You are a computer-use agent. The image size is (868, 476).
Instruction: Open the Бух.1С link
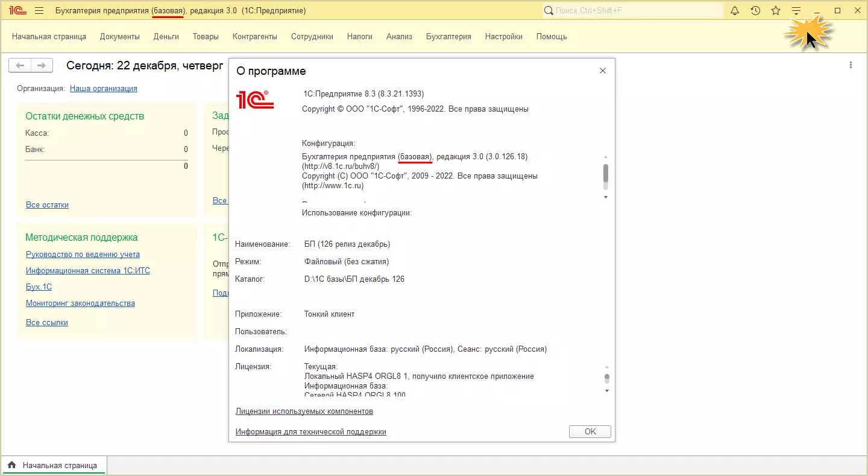click(39, 287)
